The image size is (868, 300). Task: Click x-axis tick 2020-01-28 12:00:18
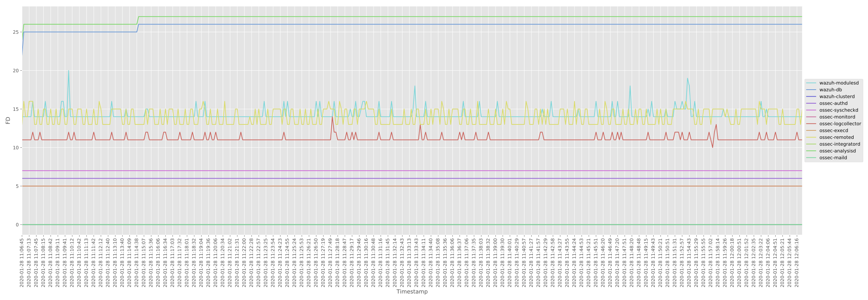[732, 262]
